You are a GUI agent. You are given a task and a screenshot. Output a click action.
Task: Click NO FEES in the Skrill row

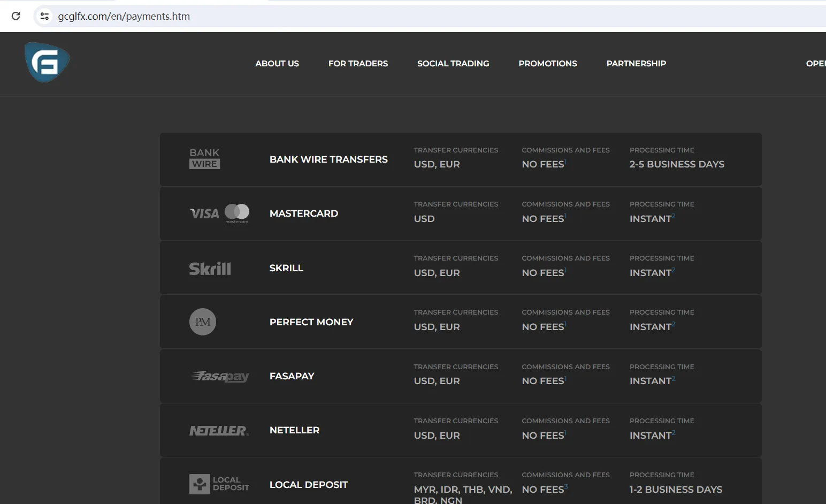tap(543, 273)
